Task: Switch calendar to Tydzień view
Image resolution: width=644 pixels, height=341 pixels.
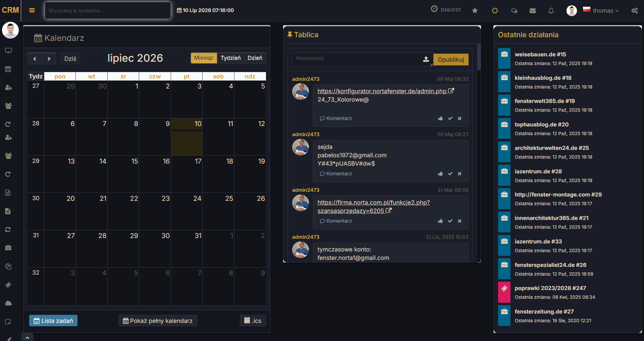Action: pyautogui.click(x=231, y=58)
